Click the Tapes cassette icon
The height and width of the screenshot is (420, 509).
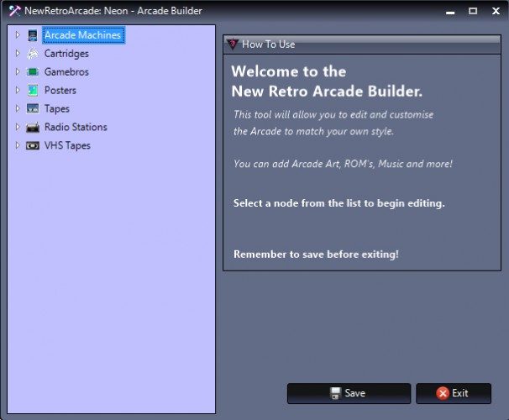pyautogui.click(x=33, y=109)
